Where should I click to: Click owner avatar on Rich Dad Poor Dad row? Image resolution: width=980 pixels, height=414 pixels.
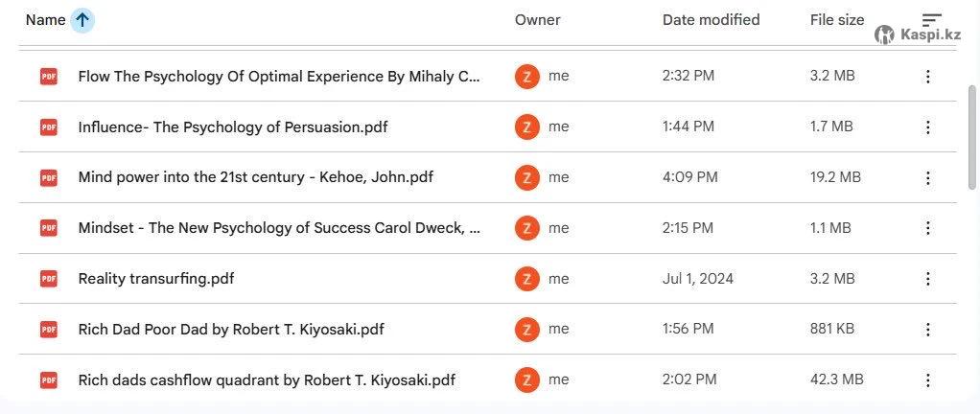click(x=526, y=330)
